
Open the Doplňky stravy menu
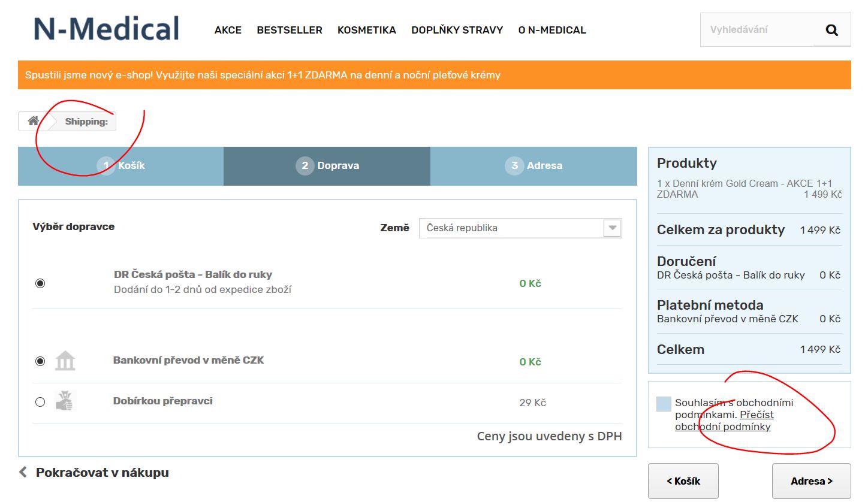[x=457, y=30]
